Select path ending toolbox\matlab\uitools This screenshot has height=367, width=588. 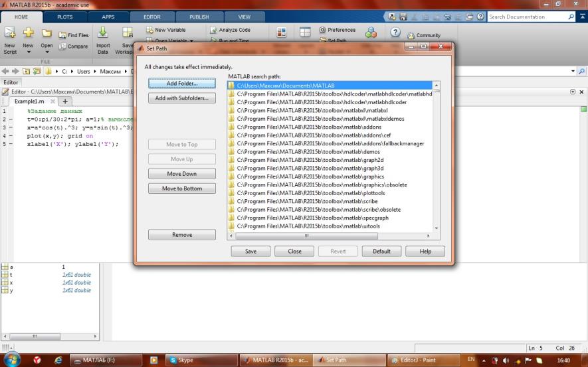(330, 226)
